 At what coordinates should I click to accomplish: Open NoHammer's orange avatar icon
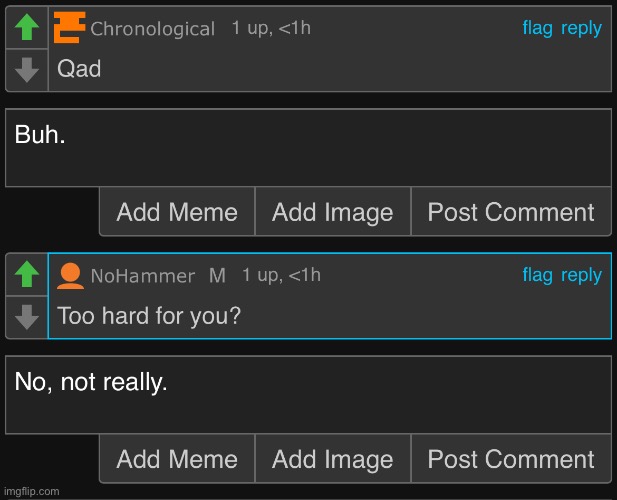(70, 276)
